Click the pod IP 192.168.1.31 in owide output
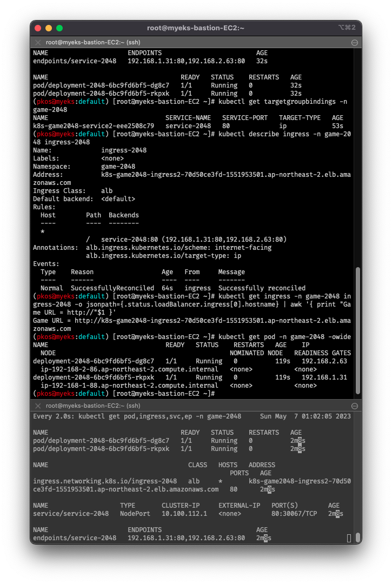Image resolution: width=392 pixels, height=584 pixels. 324,377
